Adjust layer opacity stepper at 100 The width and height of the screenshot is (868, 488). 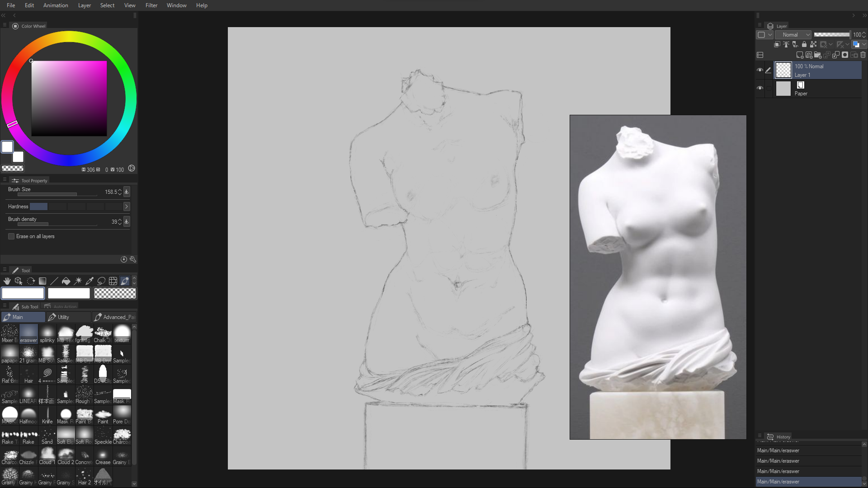click(x=864, y=35)
